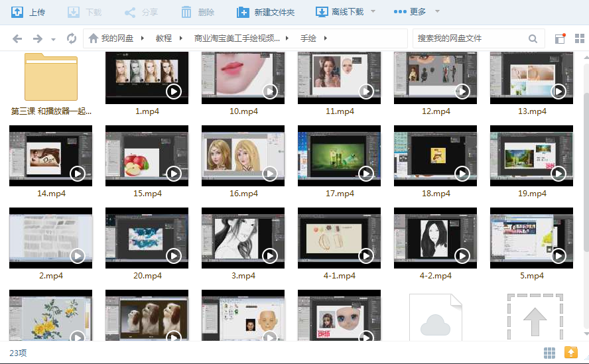Select the 16.mp4 thumbnail
The width and height of the screenshot is (589, 364).
pyautogui.click(x=243, y=156)
